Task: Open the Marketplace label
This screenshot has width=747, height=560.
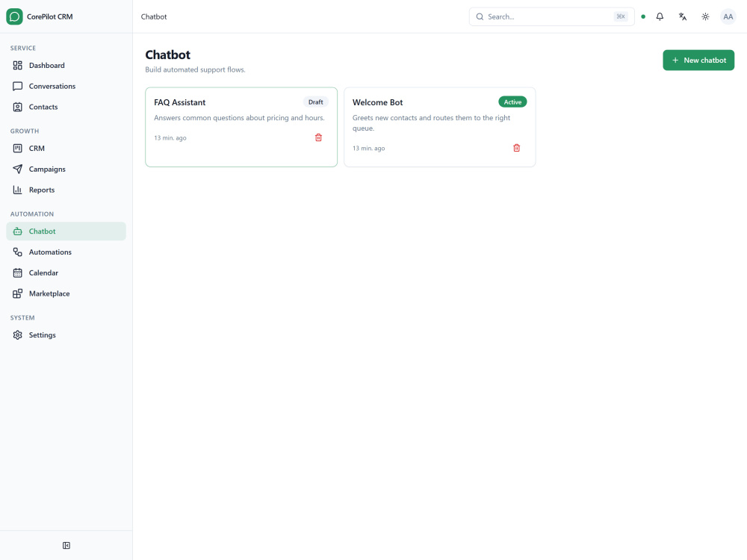Action: [49, 293]
